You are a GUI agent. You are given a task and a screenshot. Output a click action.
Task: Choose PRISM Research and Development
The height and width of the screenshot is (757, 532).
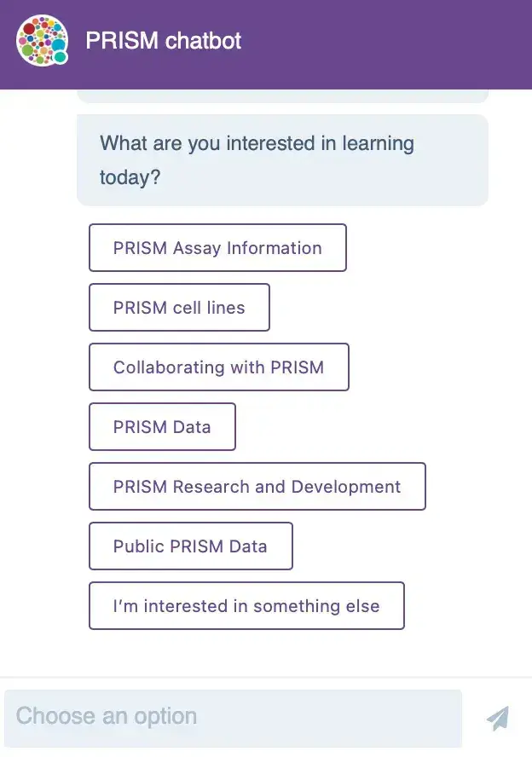257,486
